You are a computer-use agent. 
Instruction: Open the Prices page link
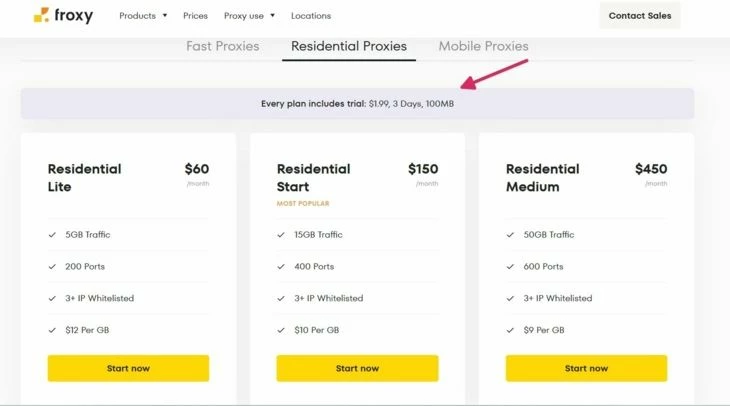point(196,16)
